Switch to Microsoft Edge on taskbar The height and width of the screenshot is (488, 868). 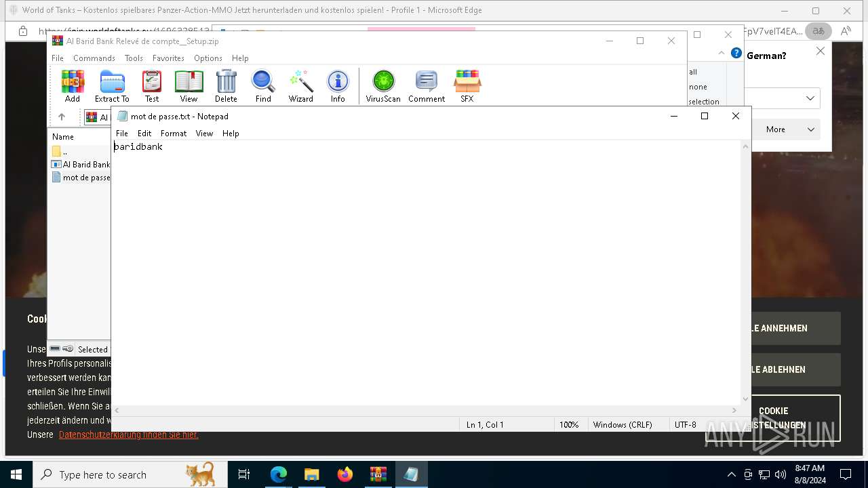[279, 474]
